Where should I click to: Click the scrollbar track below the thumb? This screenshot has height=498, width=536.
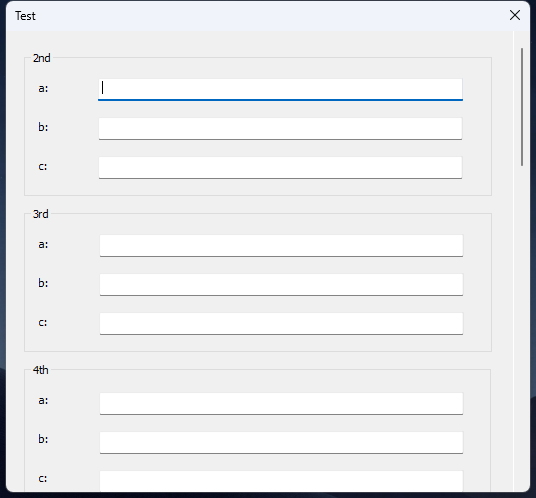coord(522,328)
